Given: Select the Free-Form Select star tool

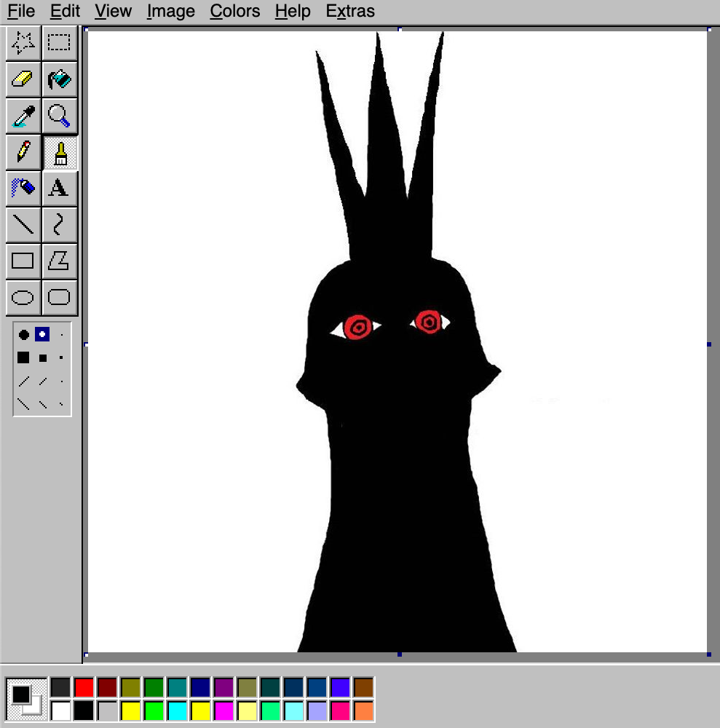Looking at the screenshot, I should click(23, 44).
